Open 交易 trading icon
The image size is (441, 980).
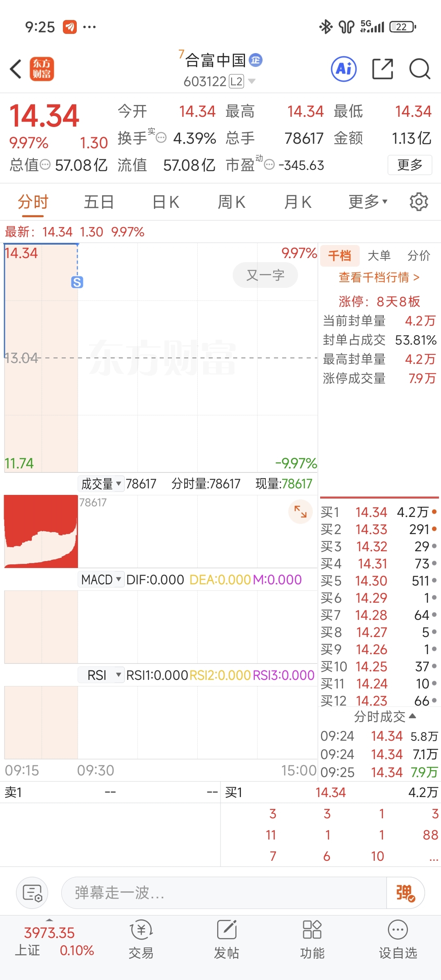(141, 939)
